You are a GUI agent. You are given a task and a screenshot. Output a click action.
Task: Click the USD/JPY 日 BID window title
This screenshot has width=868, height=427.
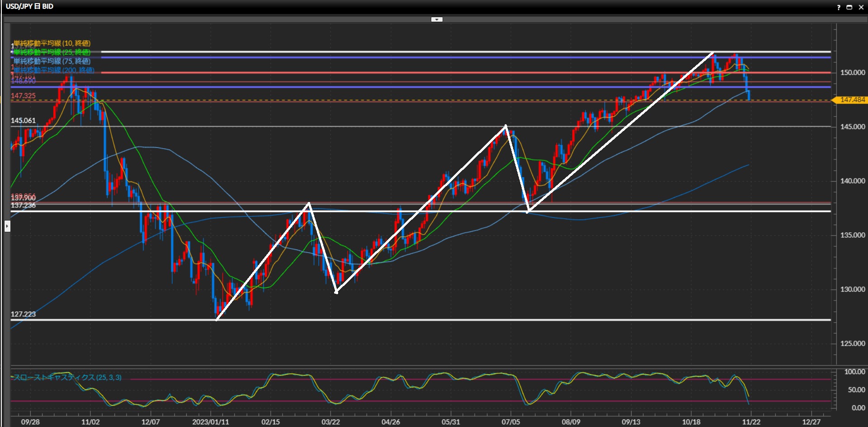[x=29, y=6]
